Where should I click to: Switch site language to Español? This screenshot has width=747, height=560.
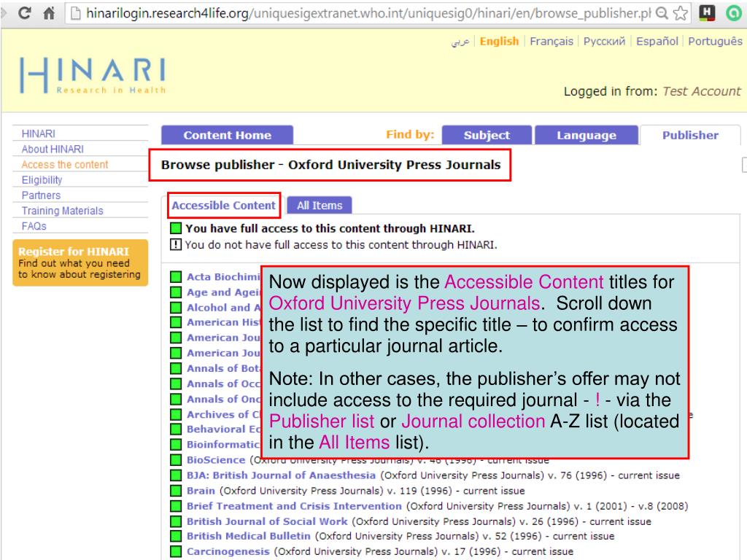(657, 42)
